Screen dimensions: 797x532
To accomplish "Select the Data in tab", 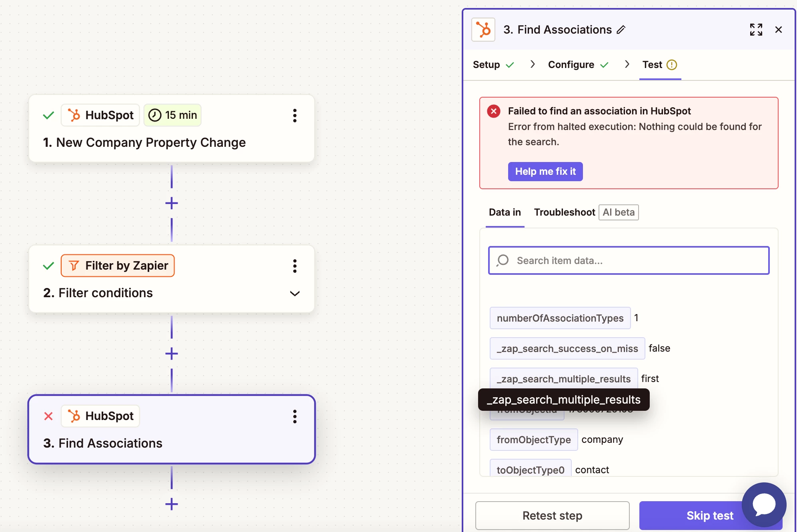I will pyautogui.click(x=505, y=212).
